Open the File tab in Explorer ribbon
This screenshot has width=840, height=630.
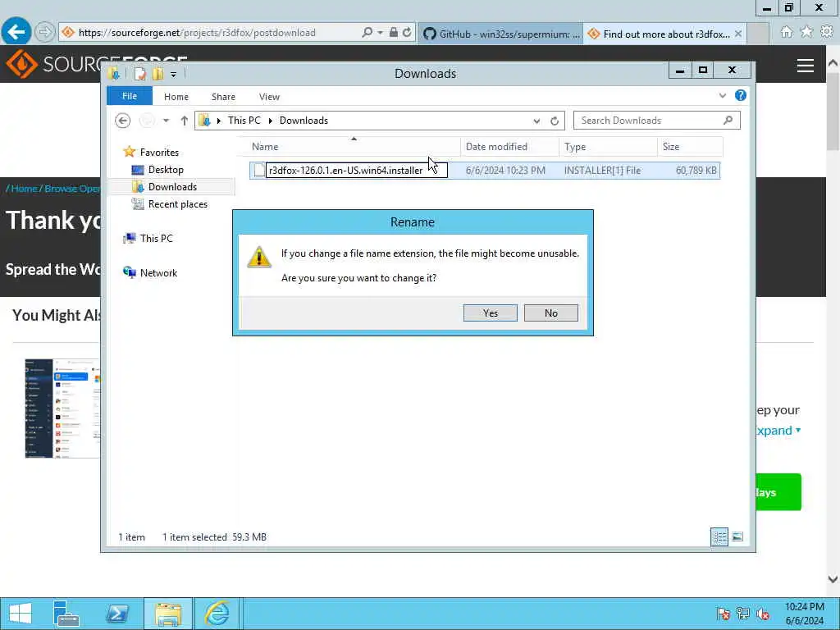130,96
